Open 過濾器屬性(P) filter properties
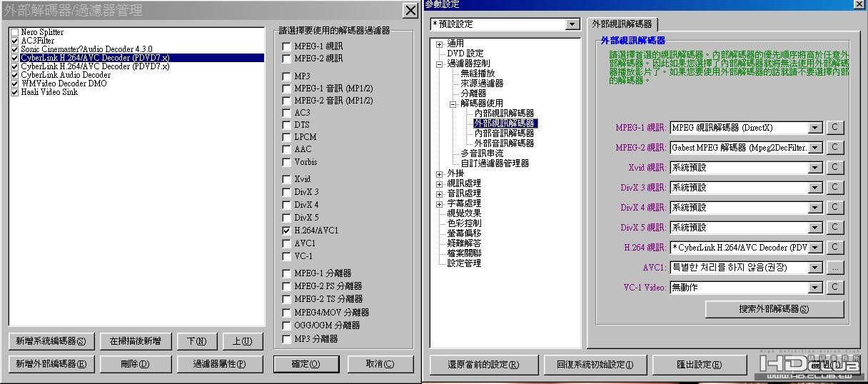 pos(220,364)
